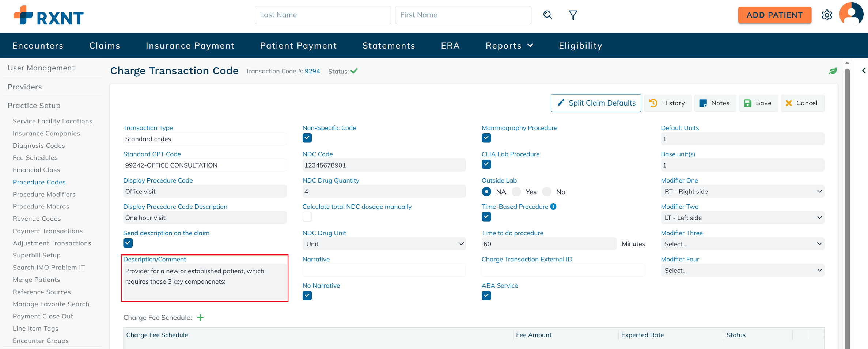
Task: Select Yes for Outside Lab
Action: [x=516, y=192]
